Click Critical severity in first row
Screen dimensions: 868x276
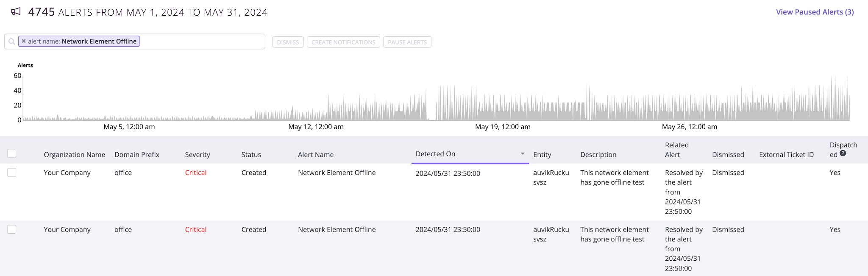(x=196, y=172)
